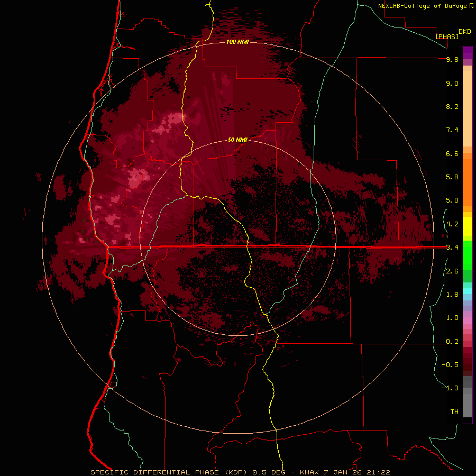Pick the cyan band in the color scale
Viewport: 476px width, 476px height.
pyautogui.click(x=467, y=290)
